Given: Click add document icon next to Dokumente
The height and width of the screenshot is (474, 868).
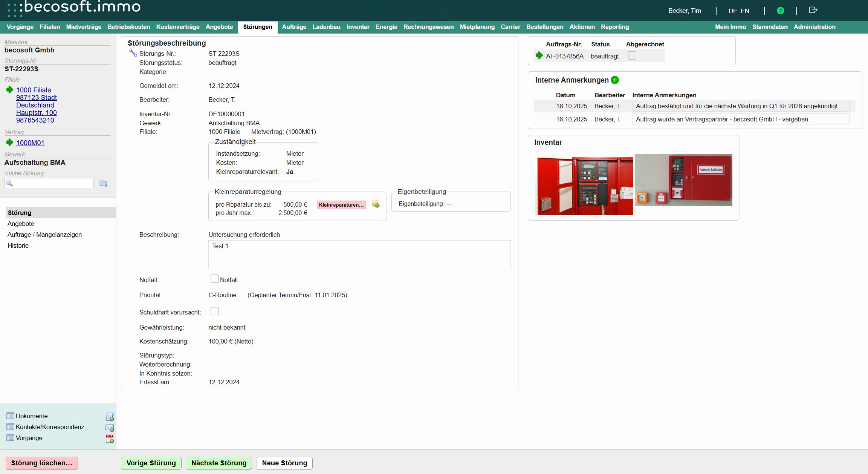Looking at the screenshot, I should coord(110,416).
